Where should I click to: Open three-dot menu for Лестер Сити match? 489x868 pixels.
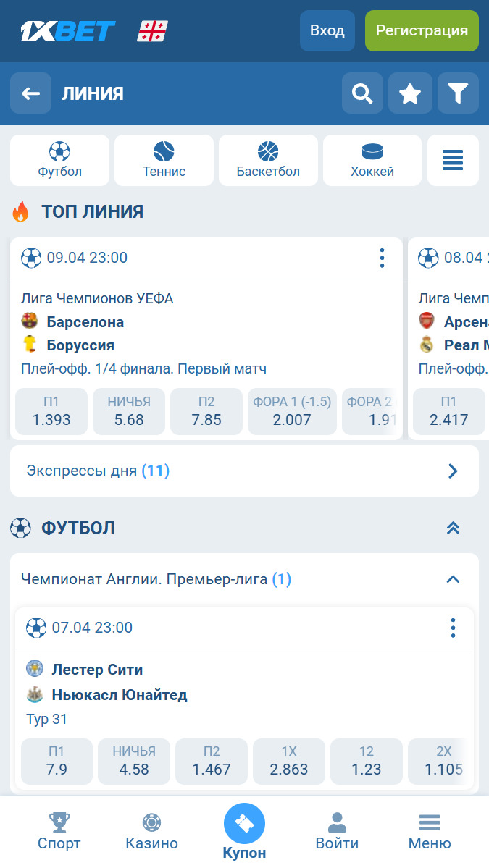453,628
